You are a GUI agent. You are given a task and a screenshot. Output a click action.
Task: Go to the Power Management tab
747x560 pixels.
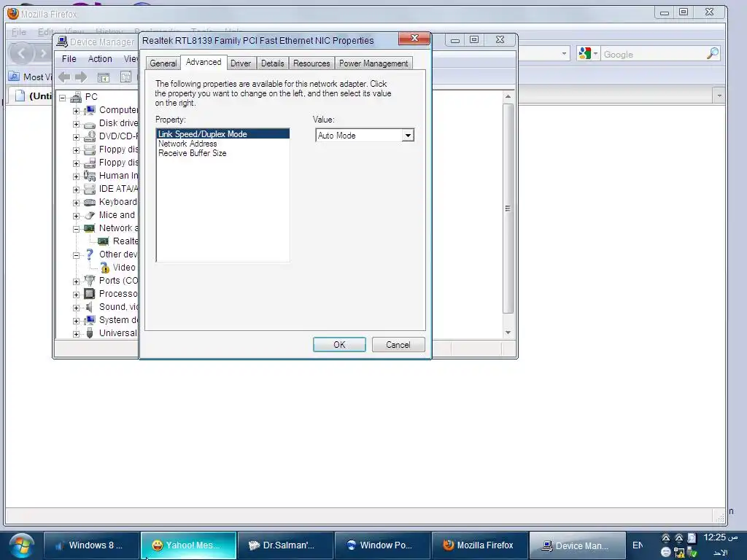(373, 63)
